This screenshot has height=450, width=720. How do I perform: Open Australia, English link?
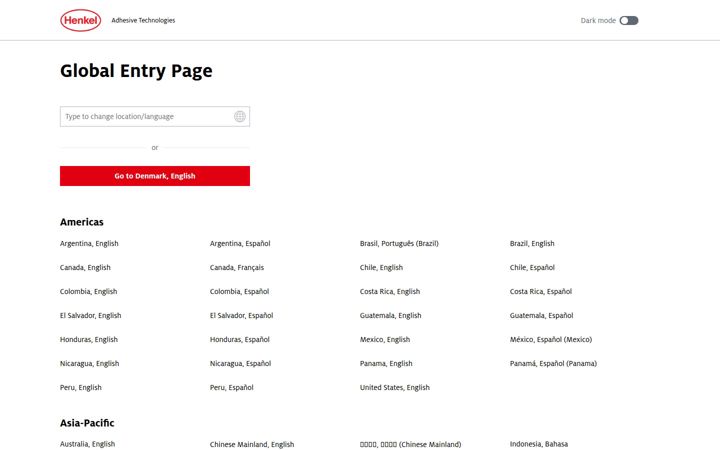click(x=87, y=444)
